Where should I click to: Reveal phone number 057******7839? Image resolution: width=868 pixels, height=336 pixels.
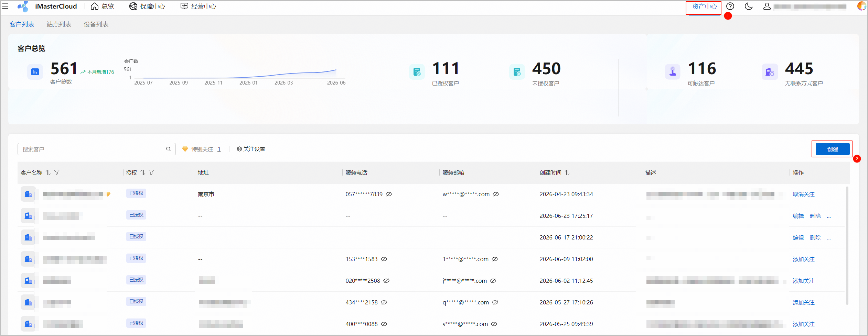(389, 194)
